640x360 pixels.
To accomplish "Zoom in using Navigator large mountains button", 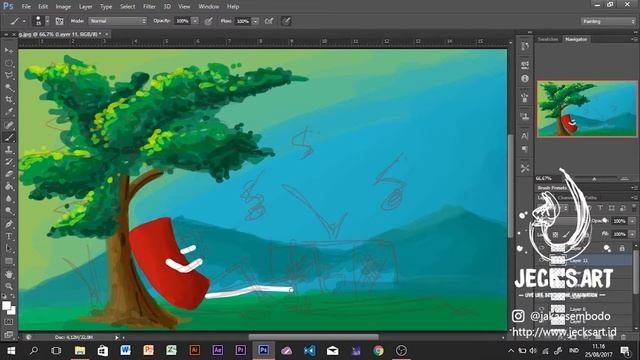I will coord(624,178).
